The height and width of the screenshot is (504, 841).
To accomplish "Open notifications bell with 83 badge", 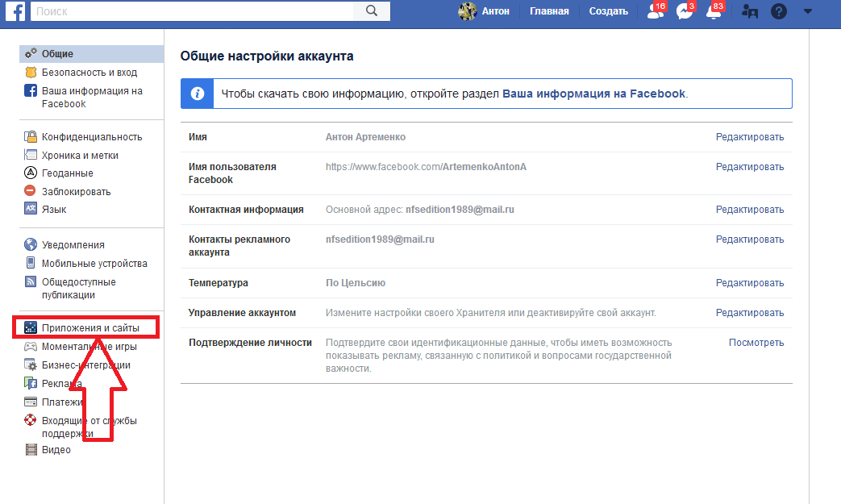I will coord(714,10).
